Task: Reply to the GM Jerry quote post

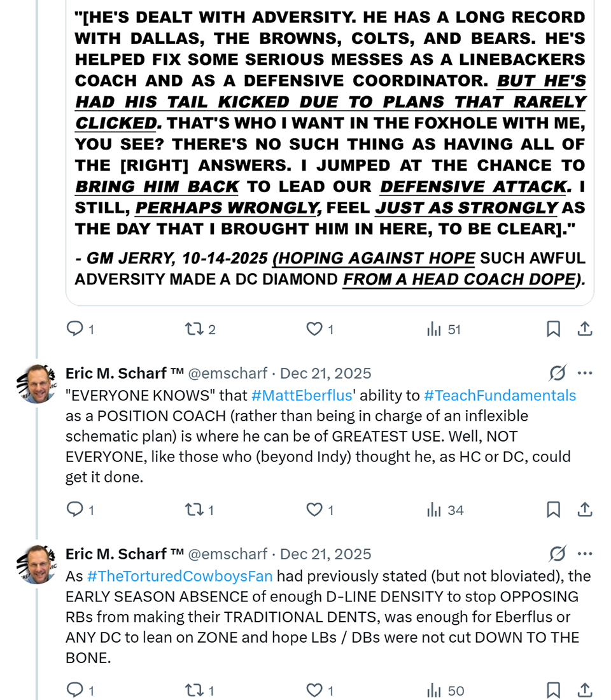Action: [x=75, y=329]
